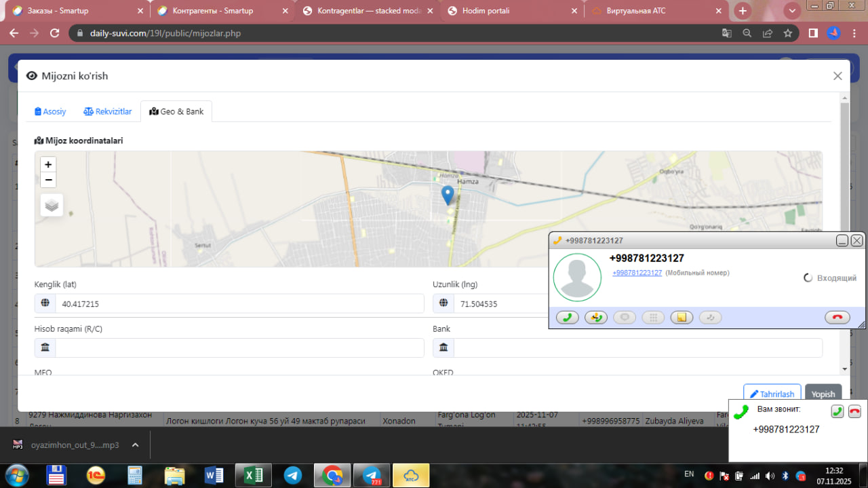
Task: Click the Kenglik (lat) input field
Action: [239, 304]
